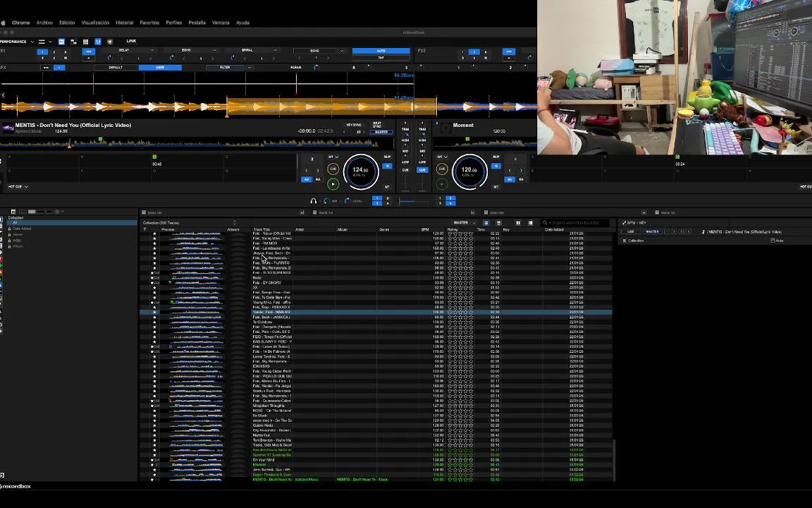
Task: Open the Archivo menu
Action: (44, 23)
